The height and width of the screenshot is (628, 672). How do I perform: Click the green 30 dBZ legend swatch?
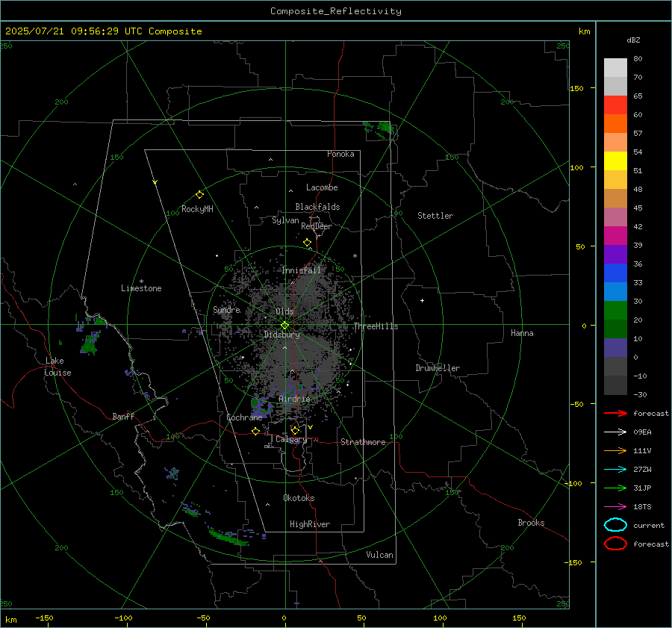coord(615,310)
